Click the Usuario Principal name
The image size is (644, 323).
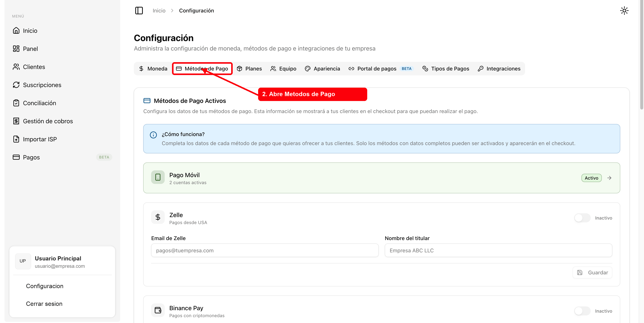58,258
